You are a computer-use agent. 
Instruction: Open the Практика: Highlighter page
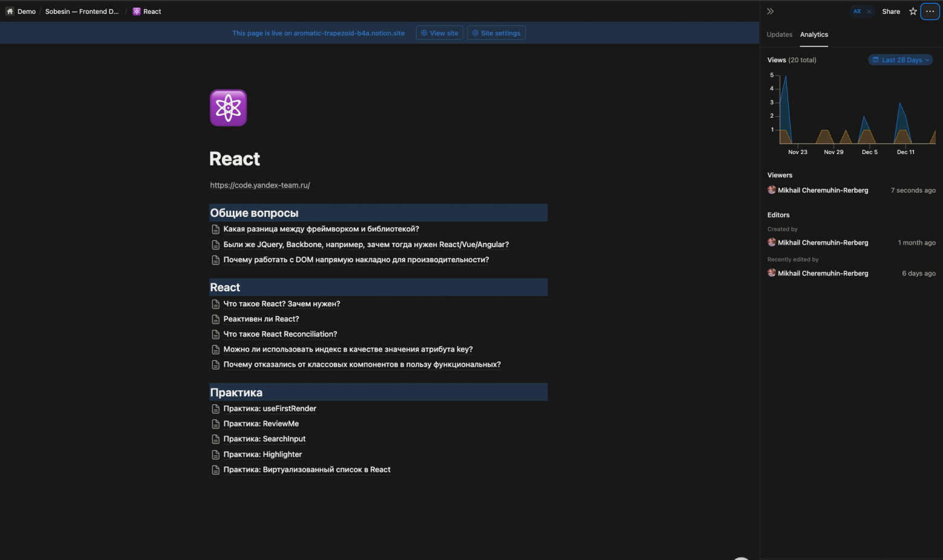click(x=262, y=454)
